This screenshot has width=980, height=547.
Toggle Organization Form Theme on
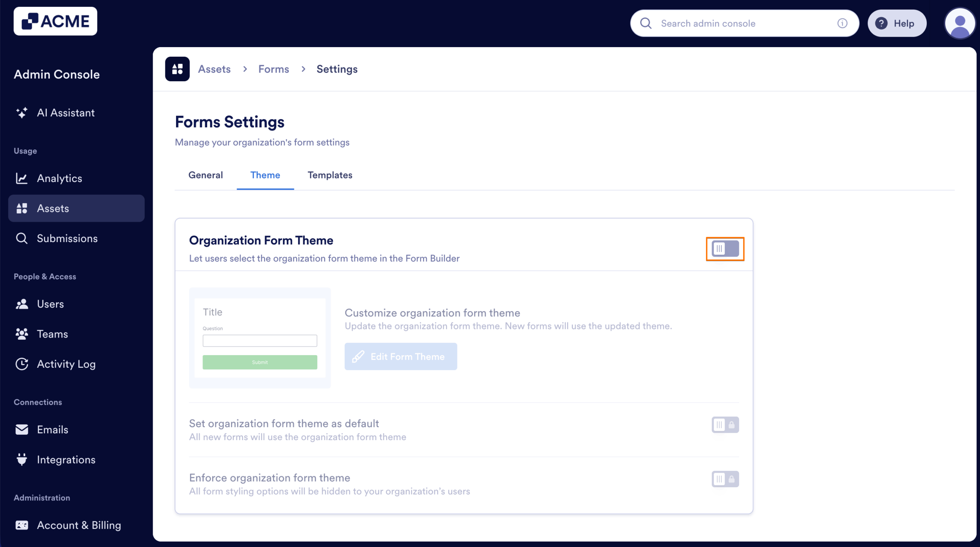[x=725, y=249]
